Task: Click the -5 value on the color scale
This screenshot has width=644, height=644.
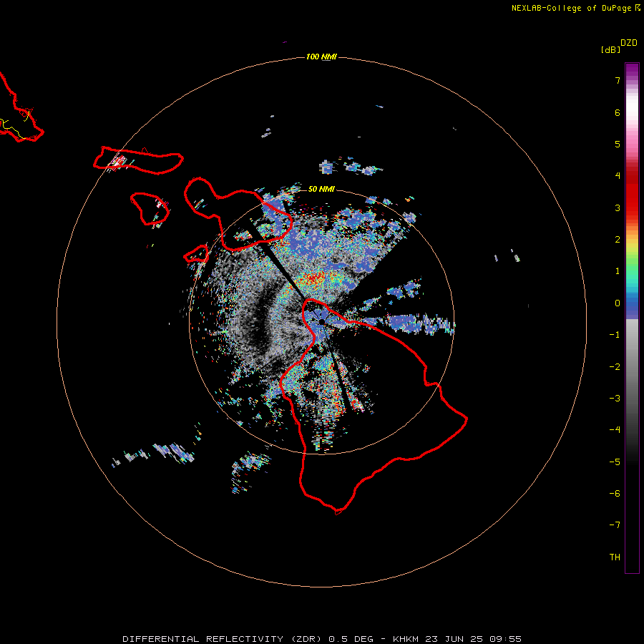Action: (x=615, y=462)
